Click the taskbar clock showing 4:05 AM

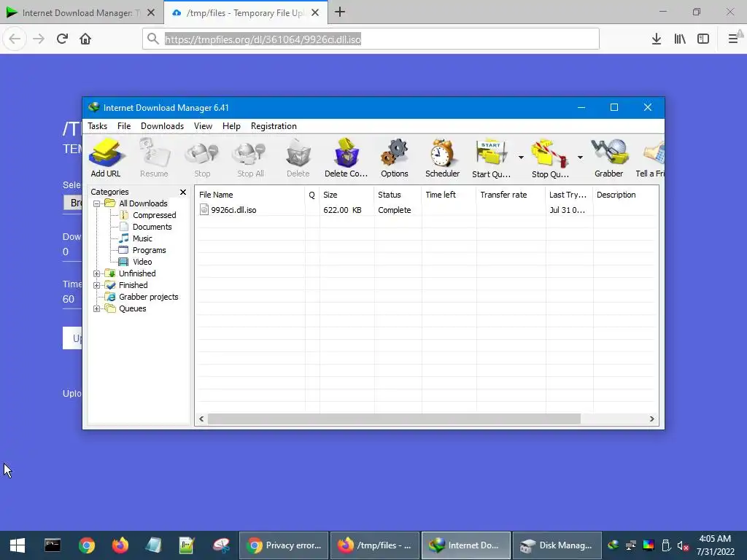click(715, 545)
